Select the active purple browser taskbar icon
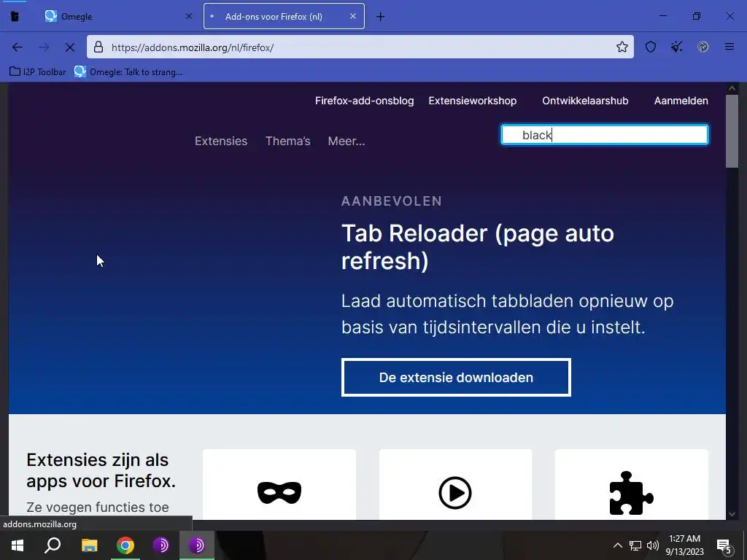 tap(197, 545)
